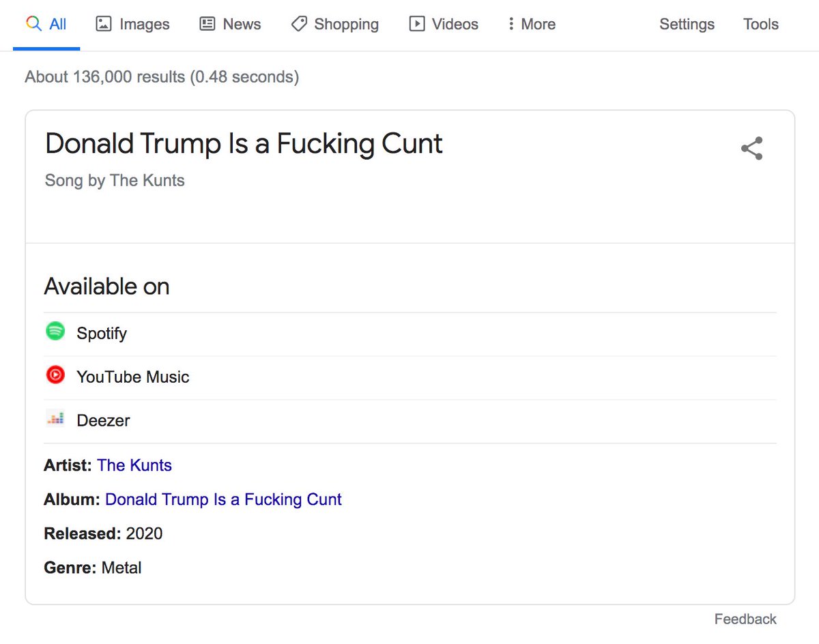Follow The Kunts artist link

coord(134,465)
